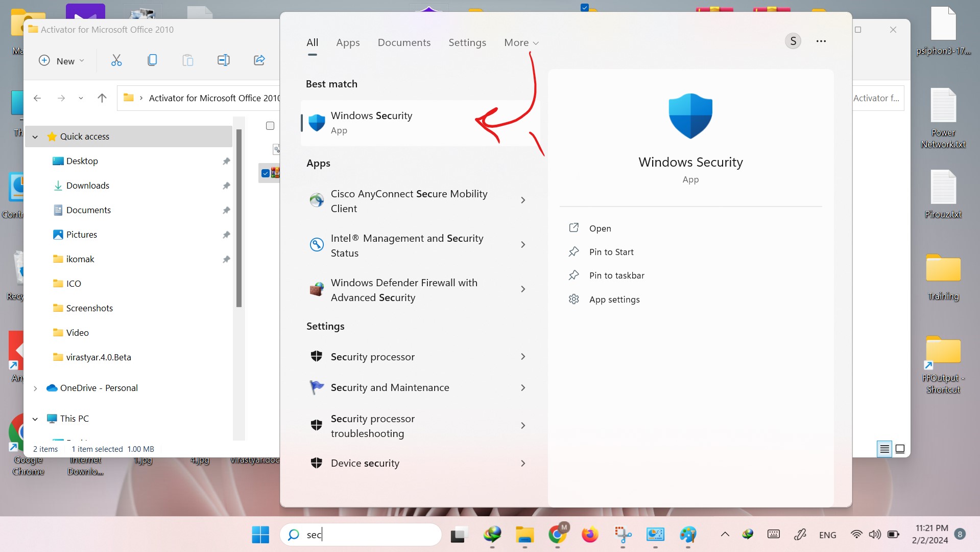The image size is (980, 552).
Task: Open the More search filter dropdown
Action: [x=521, y=42]
